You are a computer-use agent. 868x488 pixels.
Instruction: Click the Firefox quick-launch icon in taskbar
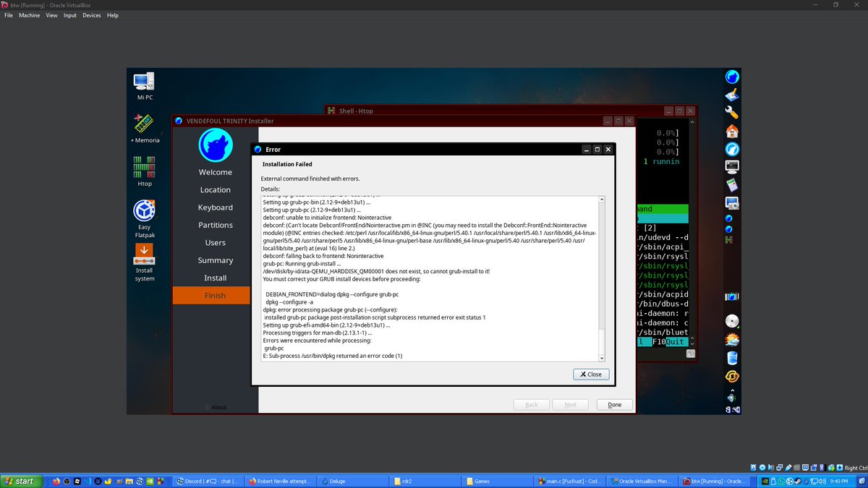click(55, 481)
